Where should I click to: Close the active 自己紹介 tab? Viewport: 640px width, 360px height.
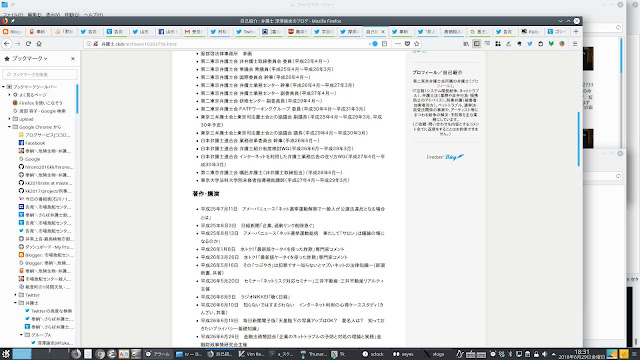pyautogui.click(x=383, y=31)
